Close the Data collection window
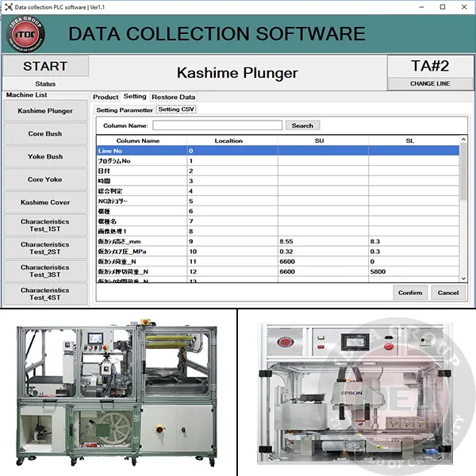The height and width of the screenshot is (476, 476). (x=464, y=7)
